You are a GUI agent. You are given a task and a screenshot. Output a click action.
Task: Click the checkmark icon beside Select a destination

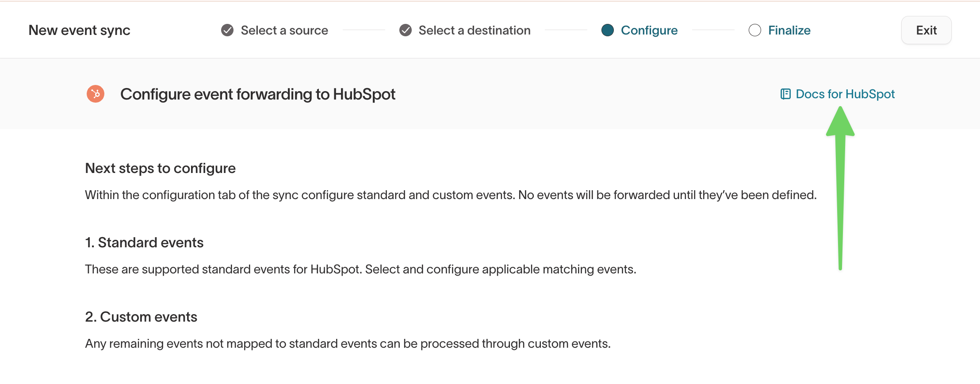pos(405,30)
